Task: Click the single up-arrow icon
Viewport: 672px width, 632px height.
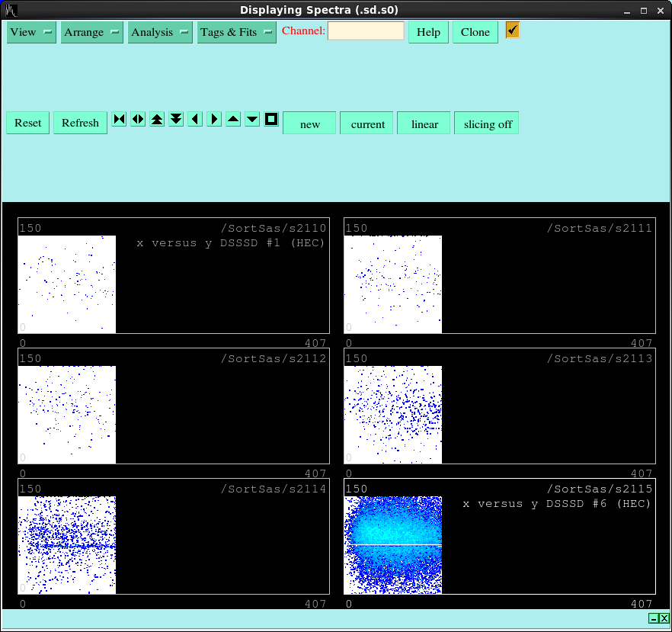Action: [233, 120]
